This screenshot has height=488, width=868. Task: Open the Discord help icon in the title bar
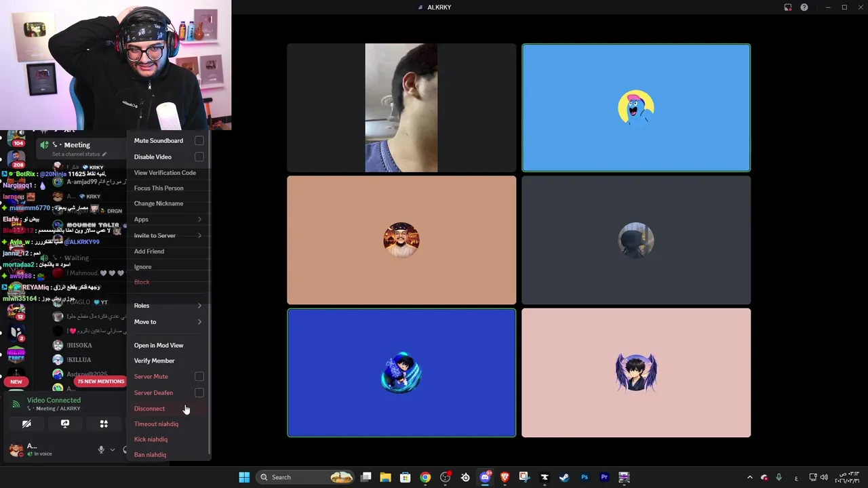(804, 7)
